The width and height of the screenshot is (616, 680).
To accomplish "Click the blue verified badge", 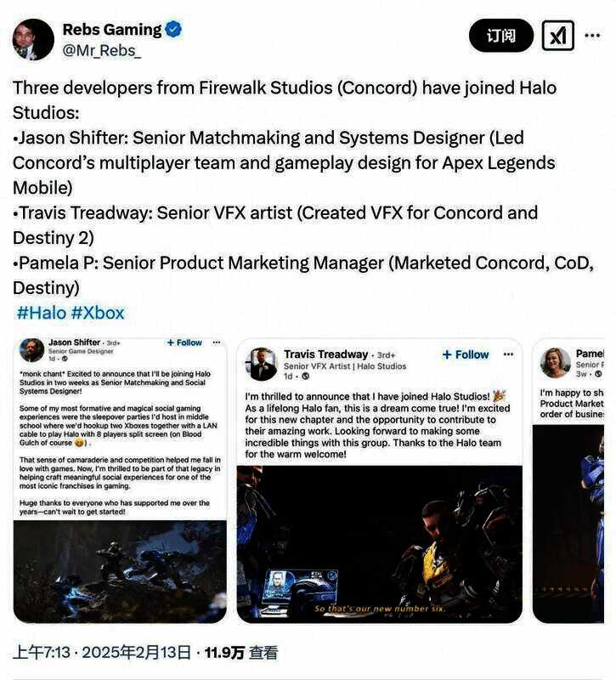I will 174,30.
